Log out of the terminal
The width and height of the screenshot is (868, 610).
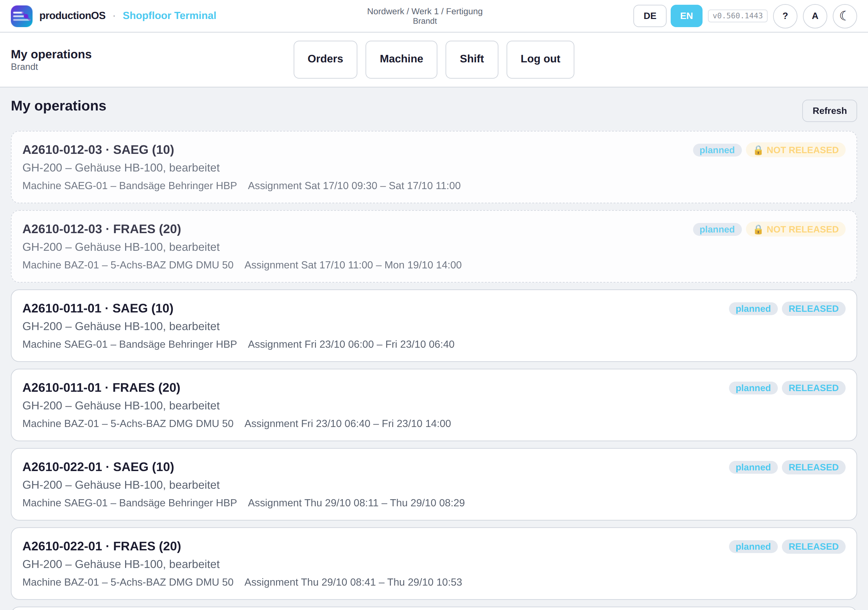tap(540, 59)
